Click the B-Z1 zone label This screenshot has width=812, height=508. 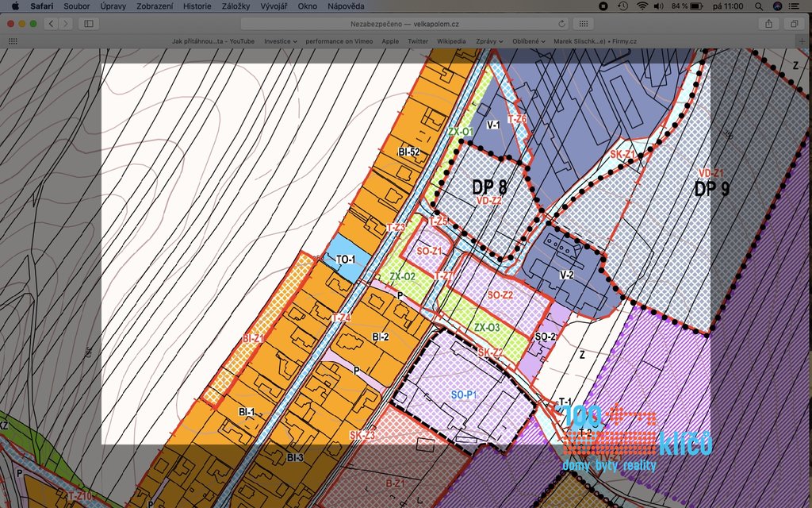[395, 483]
